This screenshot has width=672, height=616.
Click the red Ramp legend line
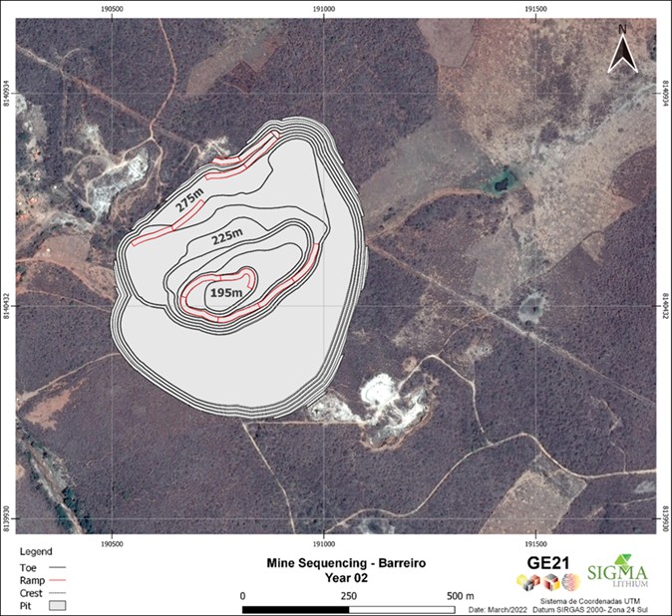pyautogui.click(x=58, y=580)
